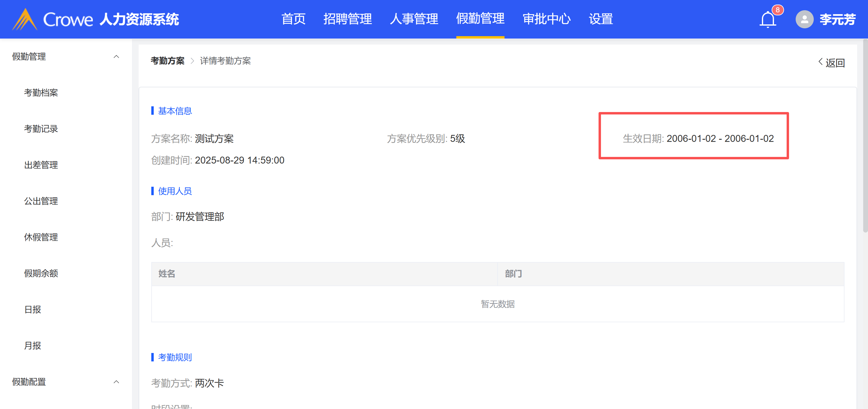Open 招聘管理 in top navigation
The image size is (868, 409).
pyautogui.click(x=348, y=19)
